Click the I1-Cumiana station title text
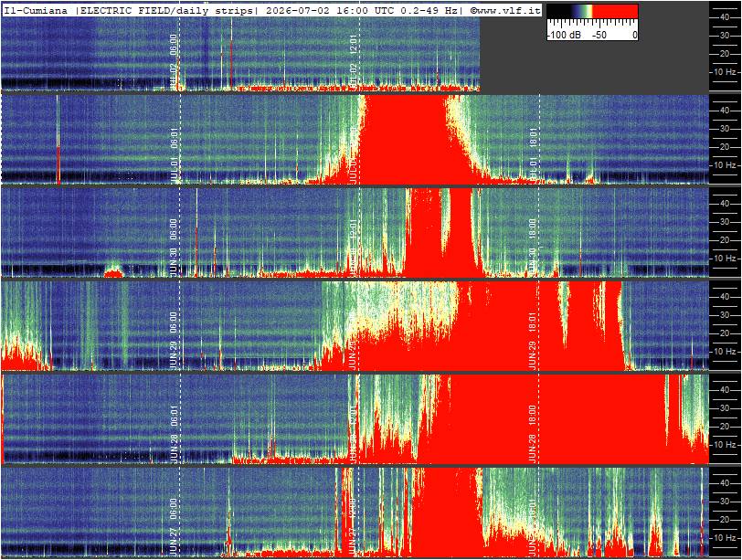Viewport: 742px width, 560px height. coord(36,10)
